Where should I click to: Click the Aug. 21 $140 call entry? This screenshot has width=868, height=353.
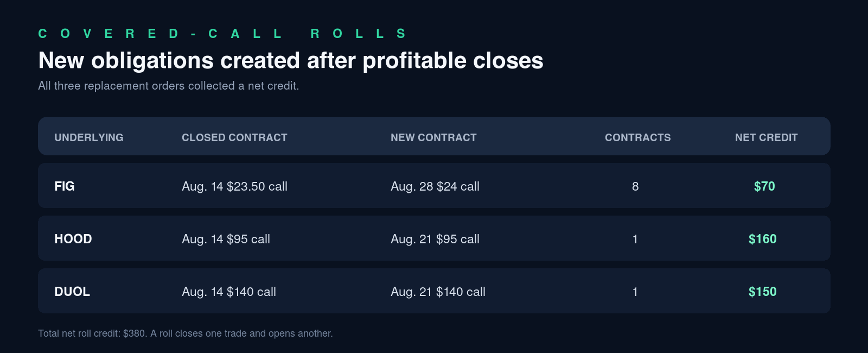pyautogui.click(x=438, y=292)
